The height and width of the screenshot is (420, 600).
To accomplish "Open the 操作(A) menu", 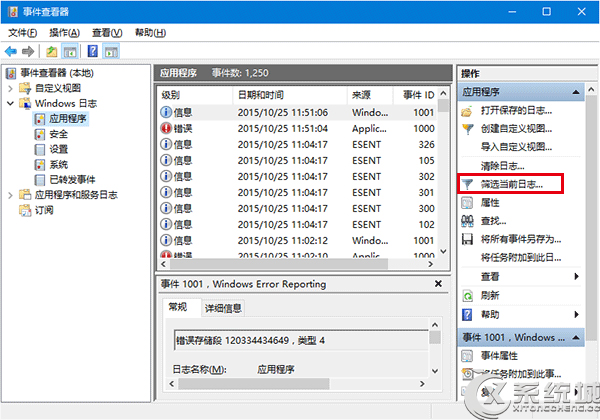I will [x=65, y=33].
